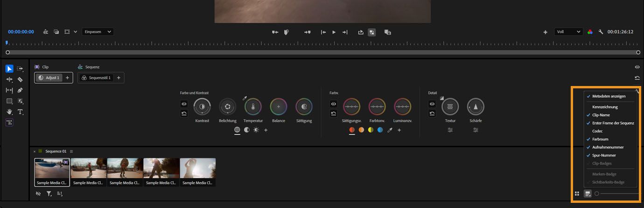Select the red color swatch
The width and height of the screenshot is (644, 208).
pos(352,130)
